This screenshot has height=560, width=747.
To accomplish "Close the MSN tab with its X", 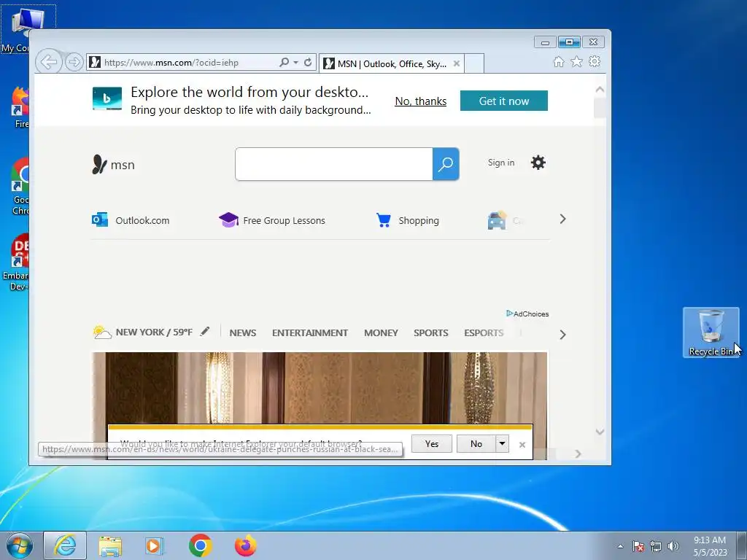I will pos(457,63).
